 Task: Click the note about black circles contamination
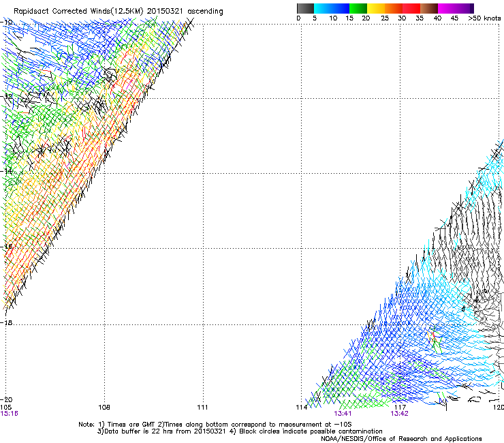[x=306, y=431]
